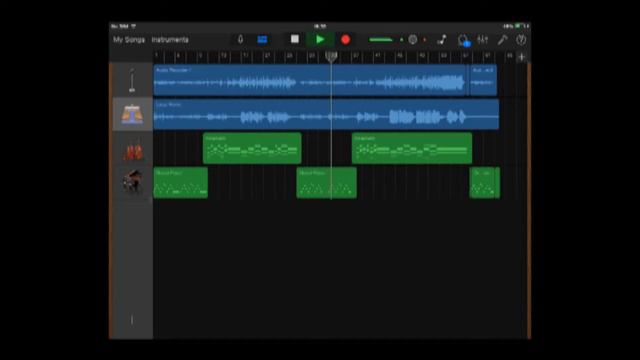Click the track header resize handle

point(132,320)
